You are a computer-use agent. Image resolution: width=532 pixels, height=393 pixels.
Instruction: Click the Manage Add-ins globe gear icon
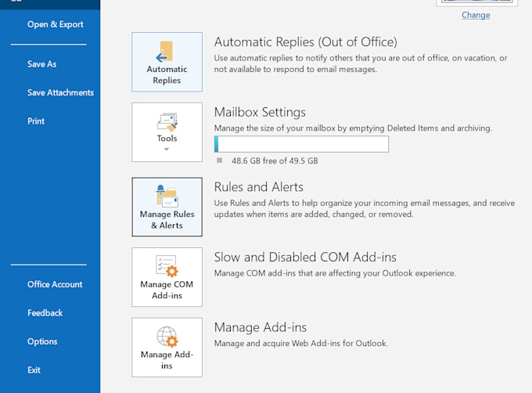167,337
